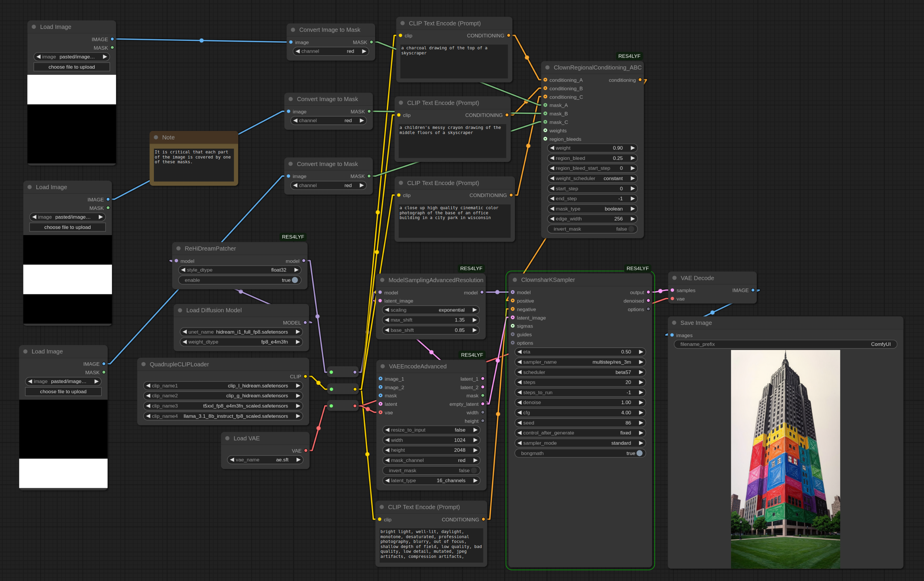Image resolution: width=924 pixels, height=581 pixels.
Task: Click choose file to upload in top Load Image
Action: pyautogui.click(x=72, y=67)
